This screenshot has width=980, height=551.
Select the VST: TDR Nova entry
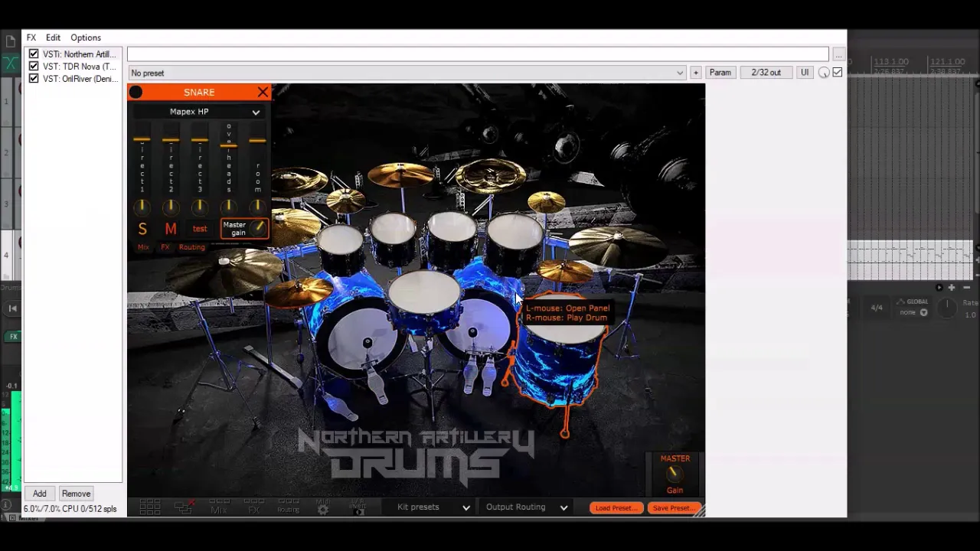79,67
